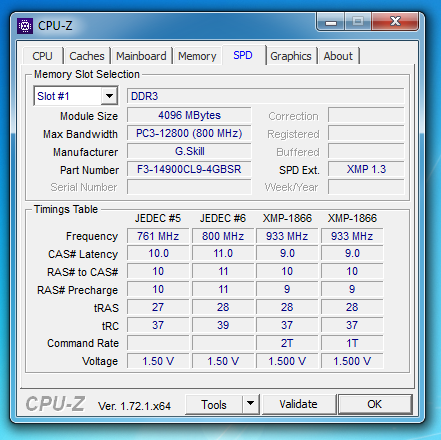Viewport: 441px width, 440px height.
Task: Switch to the Caches tab
Action: tap(87, 56)
